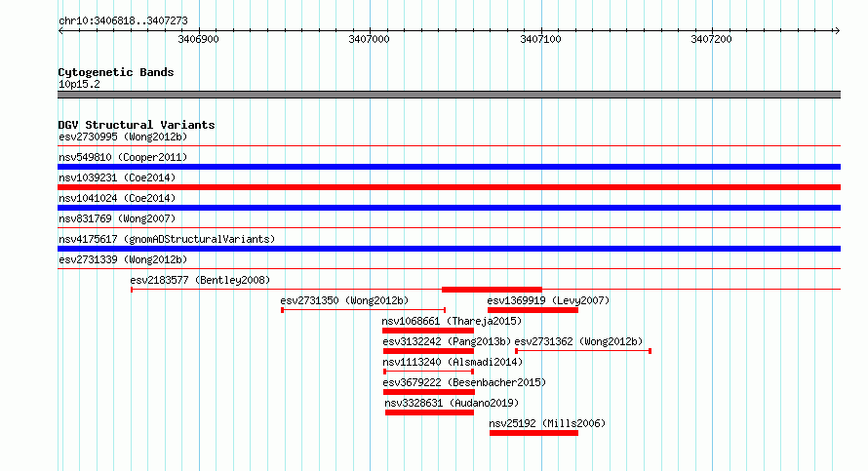
Task: Open nsv4175617 (gnomADStructuralVariants) label
Action: [167, 239]
